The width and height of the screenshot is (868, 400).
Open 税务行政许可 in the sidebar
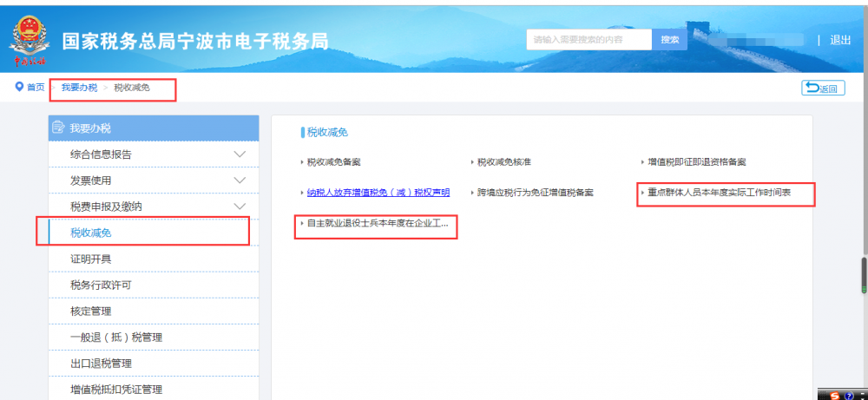[x=101, y=285]
